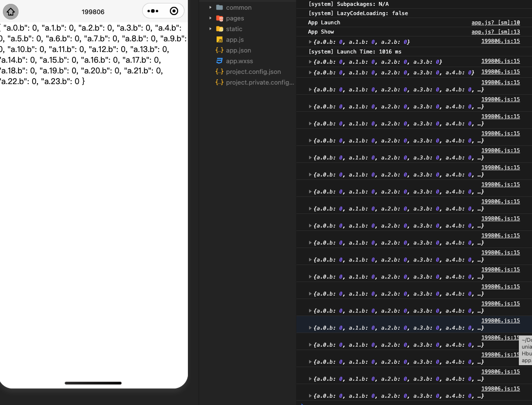Image resolution: width=532 pixels, height=405 pixels.
Task: Click the app.js JavaScript file icon
Action: click(220, 39)
